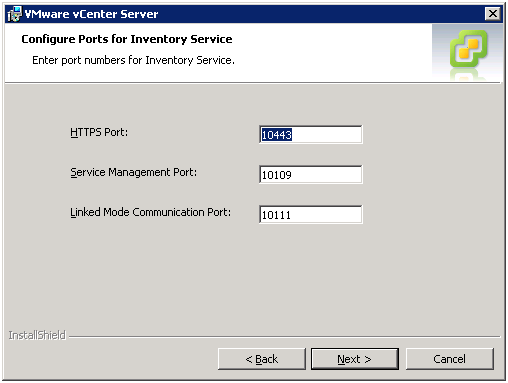Close the VMware vCenter Server dialog

coord(493,14)
